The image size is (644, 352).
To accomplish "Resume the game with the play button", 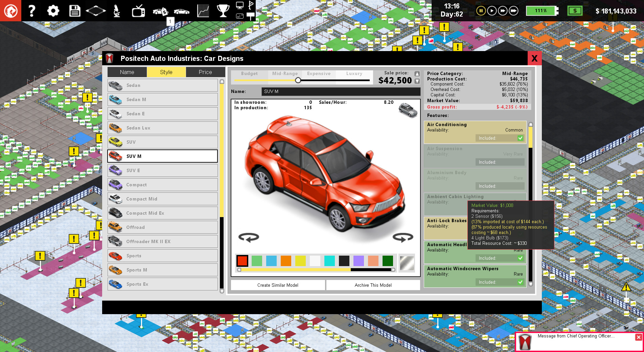I will (492, 10).
